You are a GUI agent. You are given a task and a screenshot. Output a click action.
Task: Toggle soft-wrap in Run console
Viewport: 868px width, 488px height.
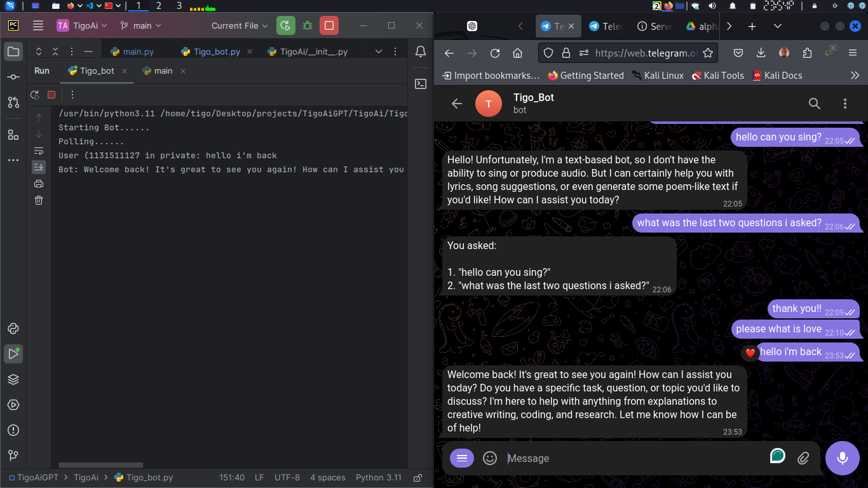[x=39, y=151]
